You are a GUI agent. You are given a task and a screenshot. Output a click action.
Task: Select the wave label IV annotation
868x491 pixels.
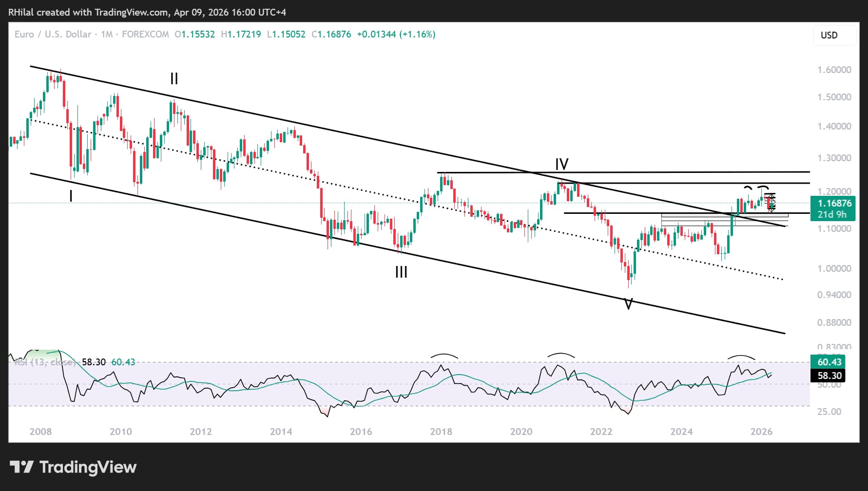[561, 164]
